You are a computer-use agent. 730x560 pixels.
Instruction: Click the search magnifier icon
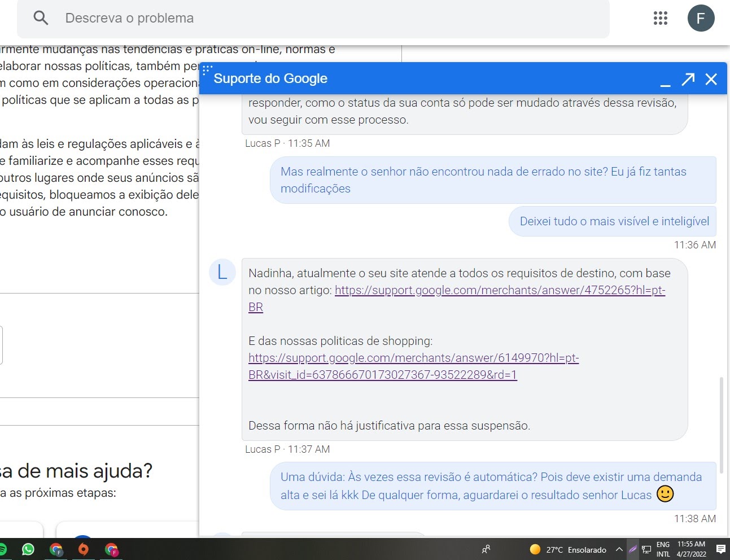coord(41,18)
